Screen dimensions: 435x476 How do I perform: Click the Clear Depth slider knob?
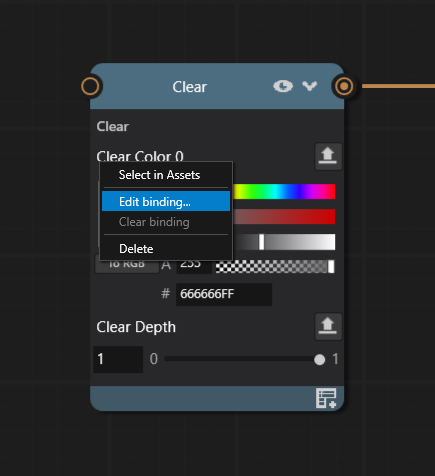point(319,359)
